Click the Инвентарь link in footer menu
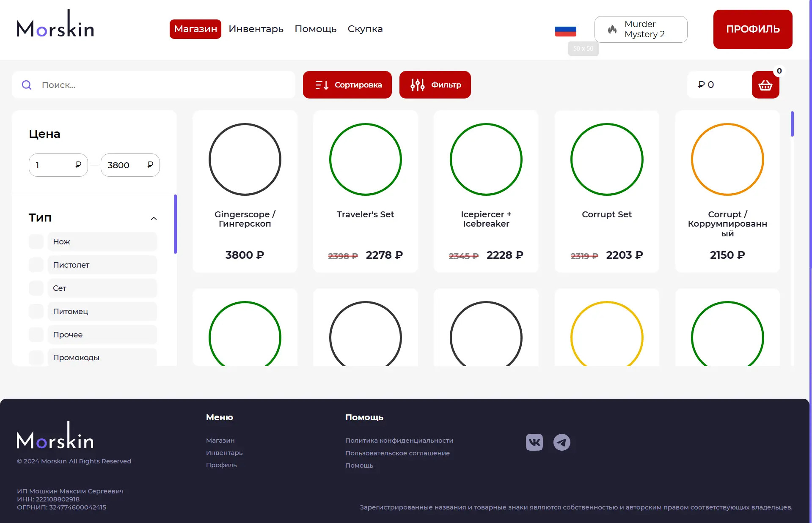The image size is (812, 523). (224, 453)
